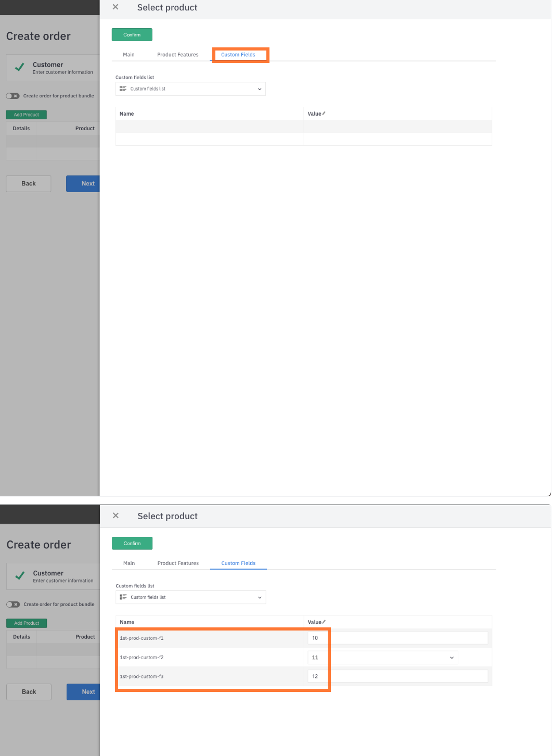Switch to Product Features tab in the bottom dialog
Screen dimensions: 553x756
178,563
